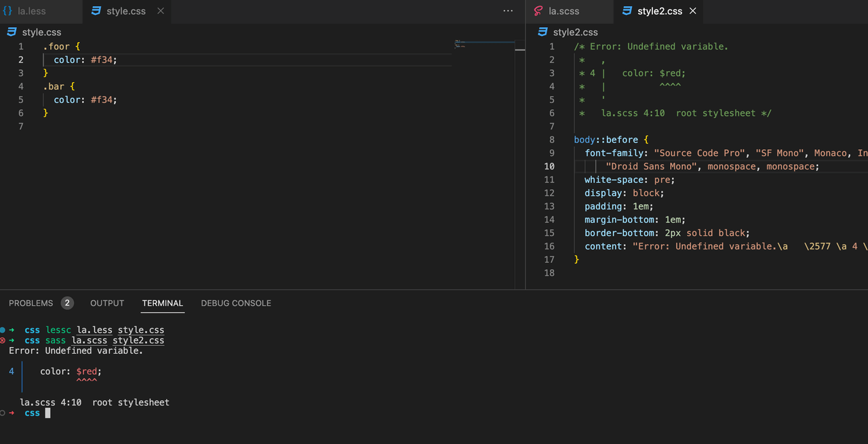The width and height of the screenshot is (868, 444).
Task: Click 'display: block;' in style2.css
Action: pos(625,193)
